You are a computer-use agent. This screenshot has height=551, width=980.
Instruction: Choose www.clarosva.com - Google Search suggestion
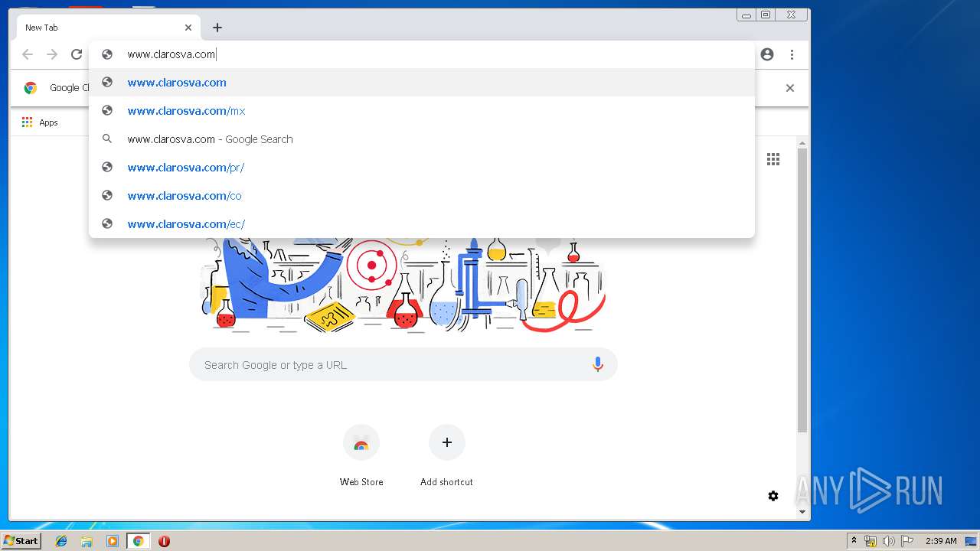pyautogui.click(x=421, y=139)
